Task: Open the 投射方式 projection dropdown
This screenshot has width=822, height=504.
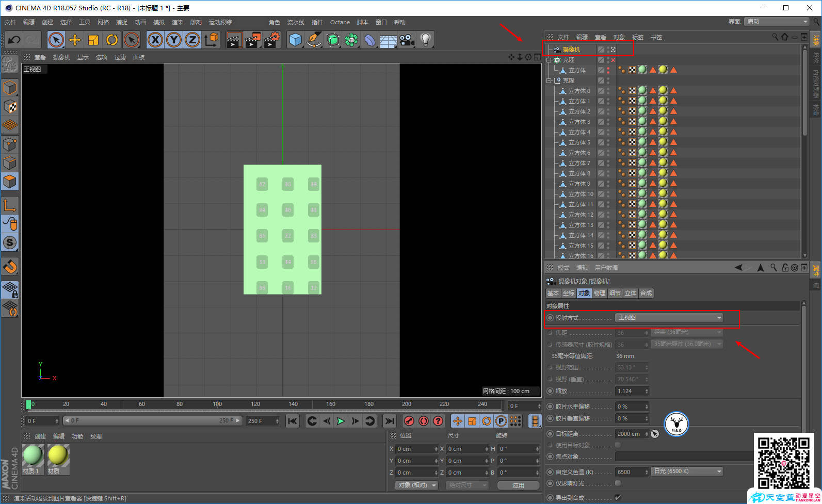Action: click(669, 318)
